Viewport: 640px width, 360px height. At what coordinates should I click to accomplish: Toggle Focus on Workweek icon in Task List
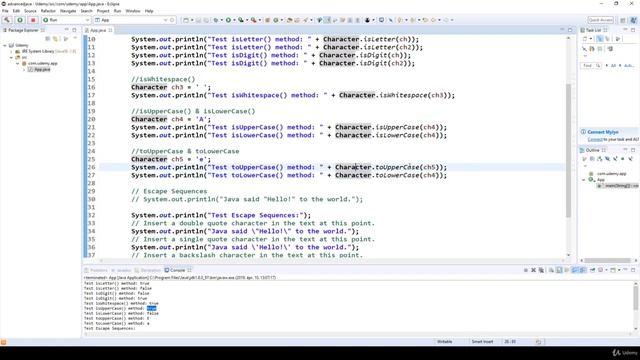point(618,39)
